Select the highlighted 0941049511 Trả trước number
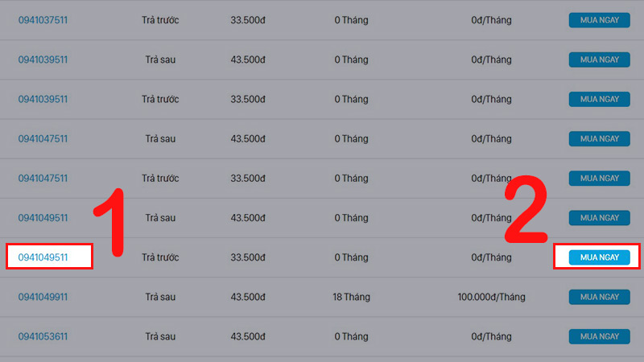Screen dimensions: 644x362 point(43,257)
